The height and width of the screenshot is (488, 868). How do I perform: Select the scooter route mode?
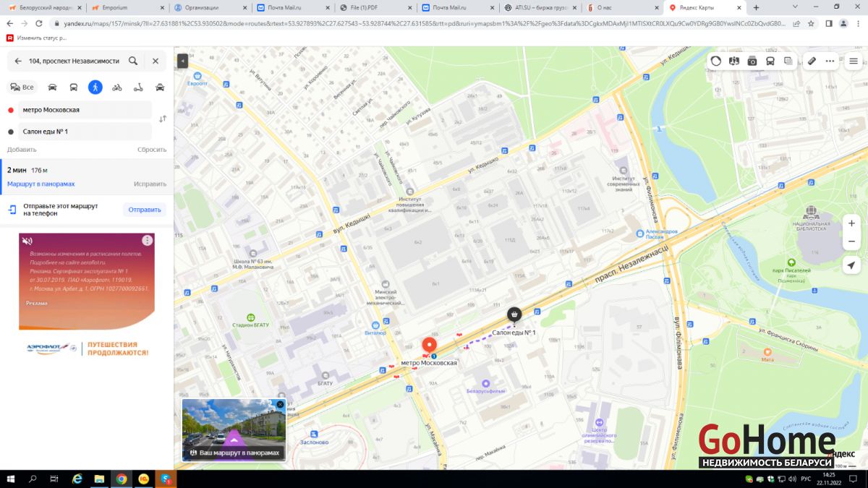click(x=138, y=87)
